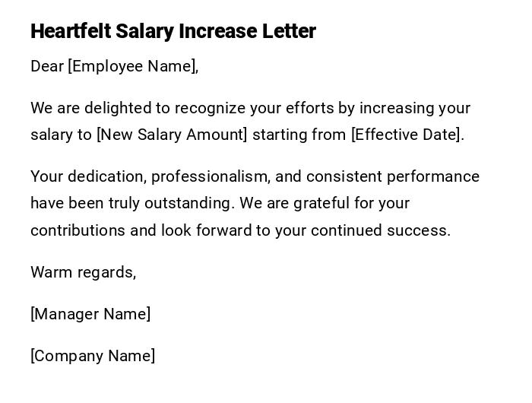Click the [Employee Name] placeholder
532x403 pixels.
click(131, 67)
